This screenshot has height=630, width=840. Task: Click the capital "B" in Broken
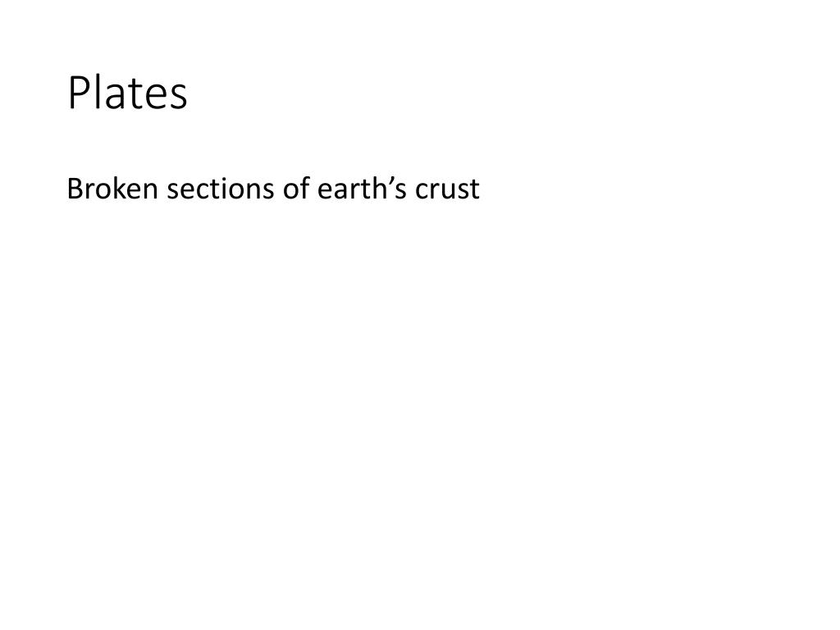(x=75, y=189)
